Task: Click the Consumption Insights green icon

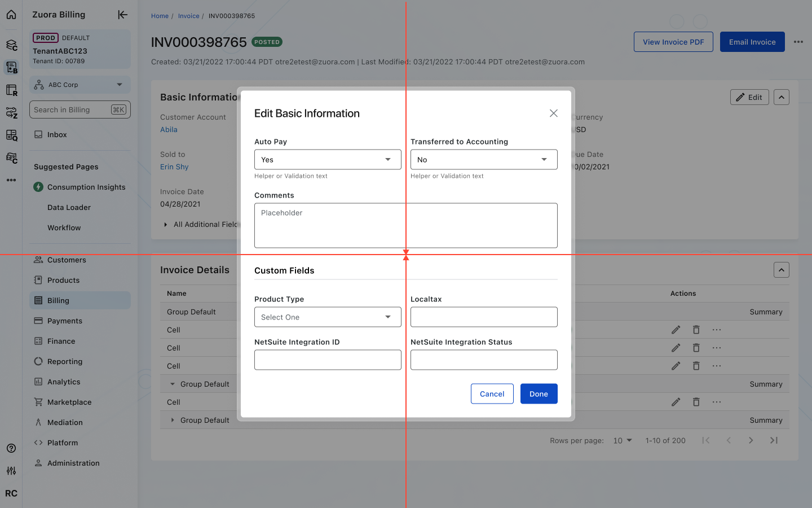Action: click(x=38, y=187)
